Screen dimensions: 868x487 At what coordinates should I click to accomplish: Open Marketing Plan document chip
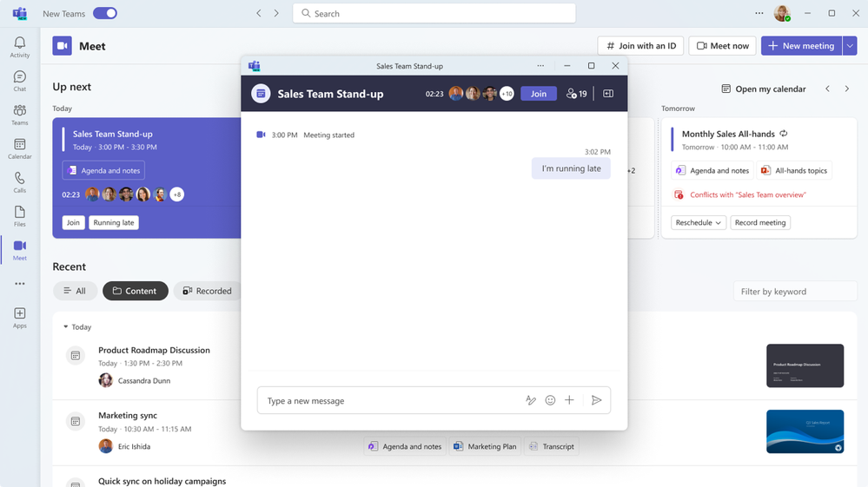tap(484, 446)
